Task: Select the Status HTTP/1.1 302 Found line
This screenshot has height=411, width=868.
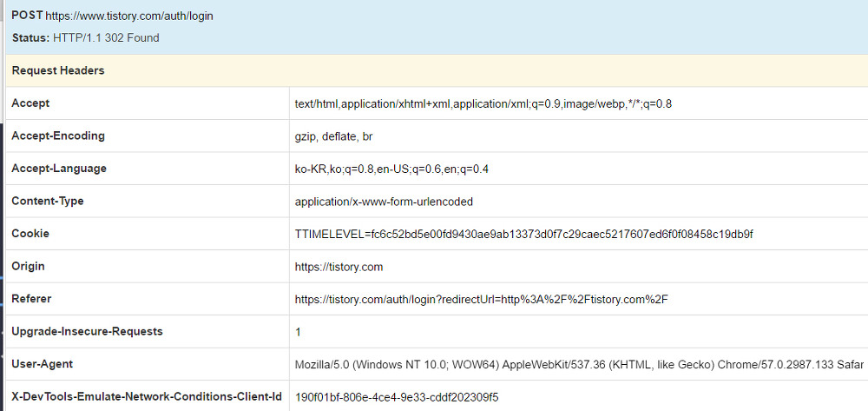Action: tap(85, 38)
